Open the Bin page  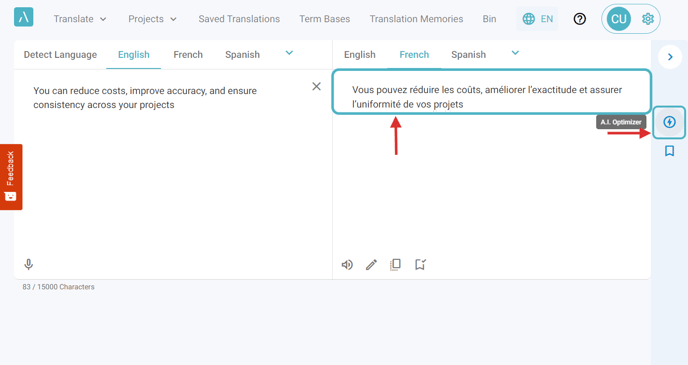click(x=489, y=19)
